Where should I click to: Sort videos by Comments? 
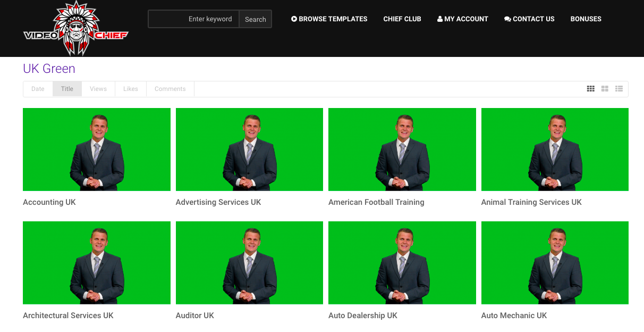(x=170, y=89)
